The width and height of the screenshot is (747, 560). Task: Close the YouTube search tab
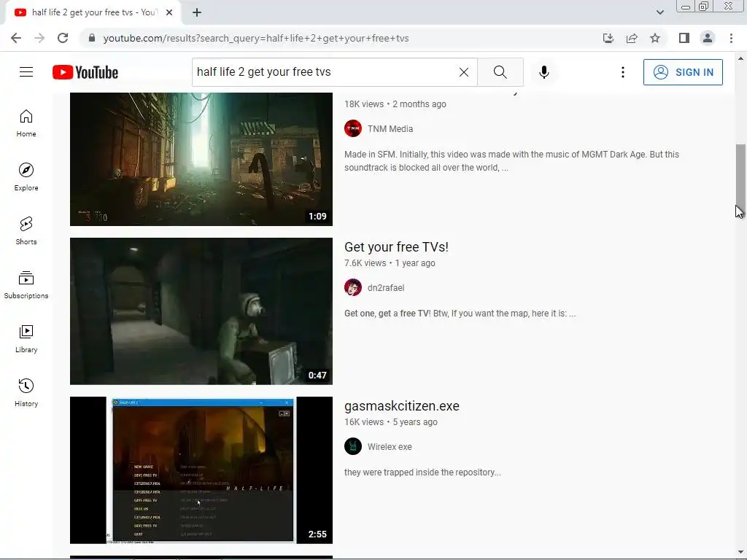click(x=169, y=12)
